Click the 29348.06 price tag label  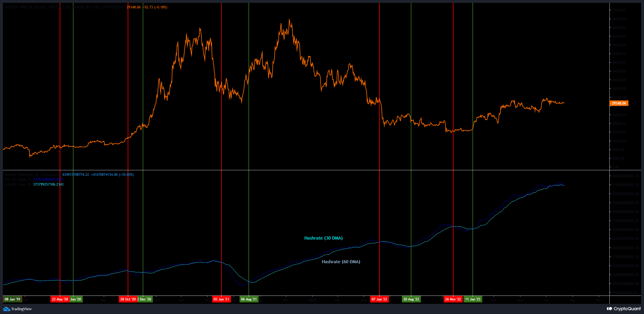click(x=619, y=103)
